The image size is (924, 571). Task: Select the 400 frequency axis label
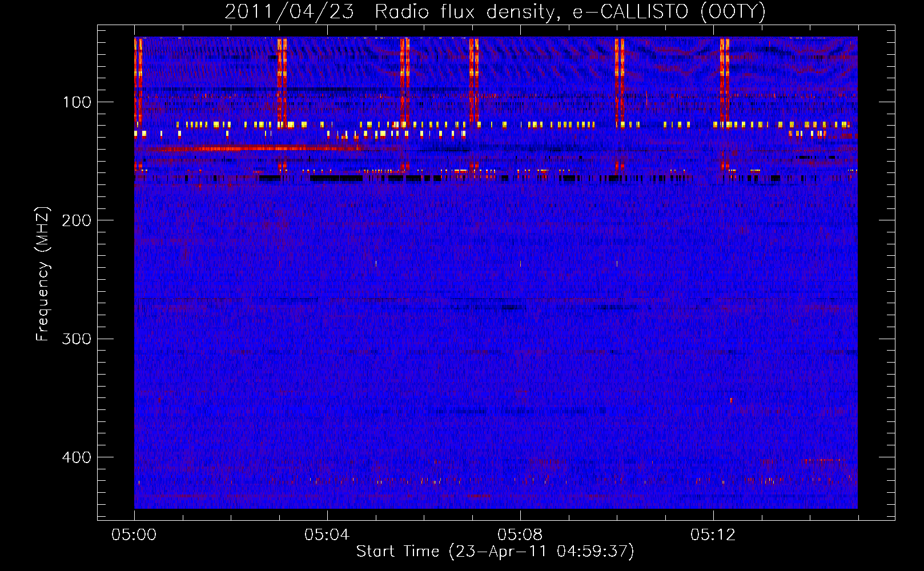77,457
